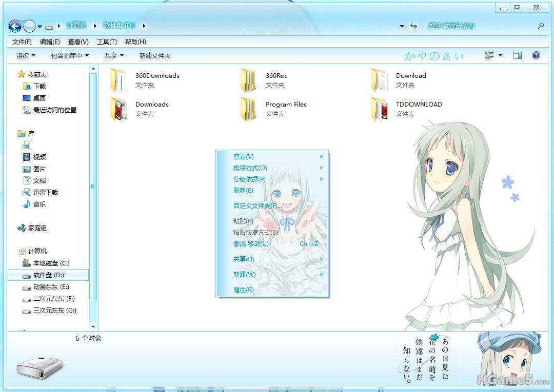
Task: Click the drive icon in the details pane
Action: tap(40, 367)
